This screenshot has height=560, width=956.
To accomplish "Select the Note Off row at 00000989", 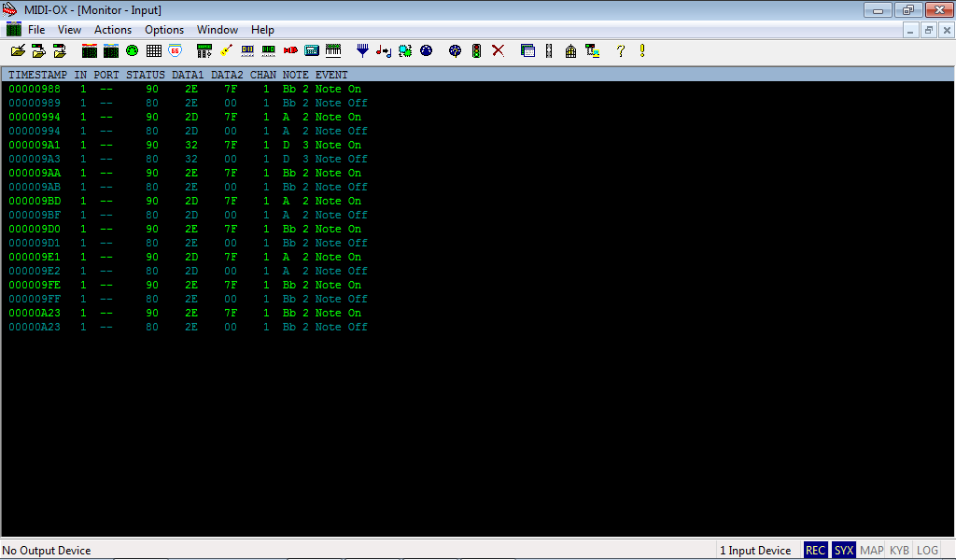I will click(x=188, y=103).
